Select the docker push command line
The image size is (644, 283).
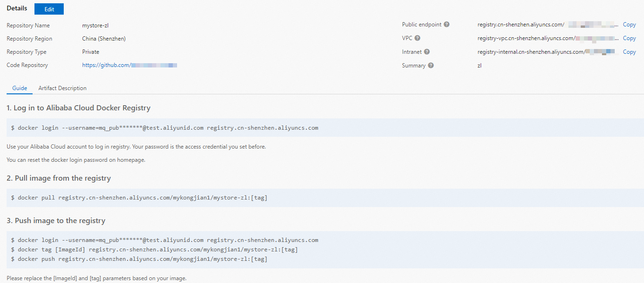pyautogui.click(x=139, y=258)
